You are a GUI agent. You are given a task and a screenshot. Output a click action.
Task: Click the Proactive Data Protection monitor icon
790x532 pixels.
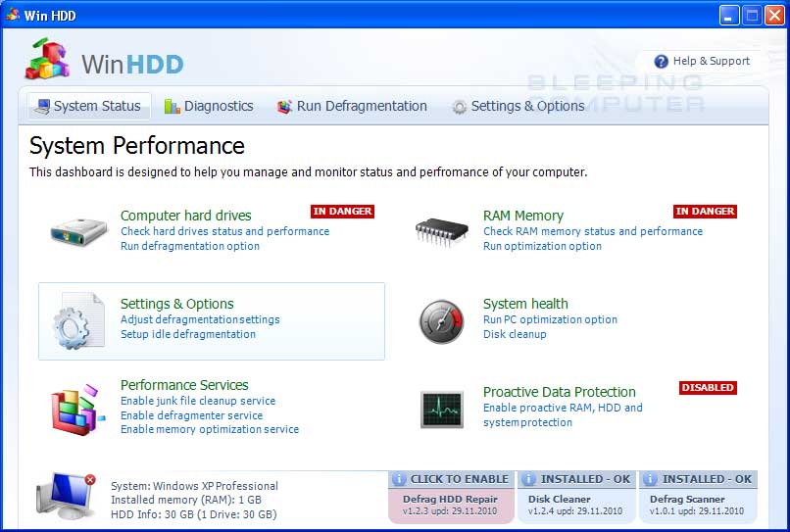click(441, 409)
